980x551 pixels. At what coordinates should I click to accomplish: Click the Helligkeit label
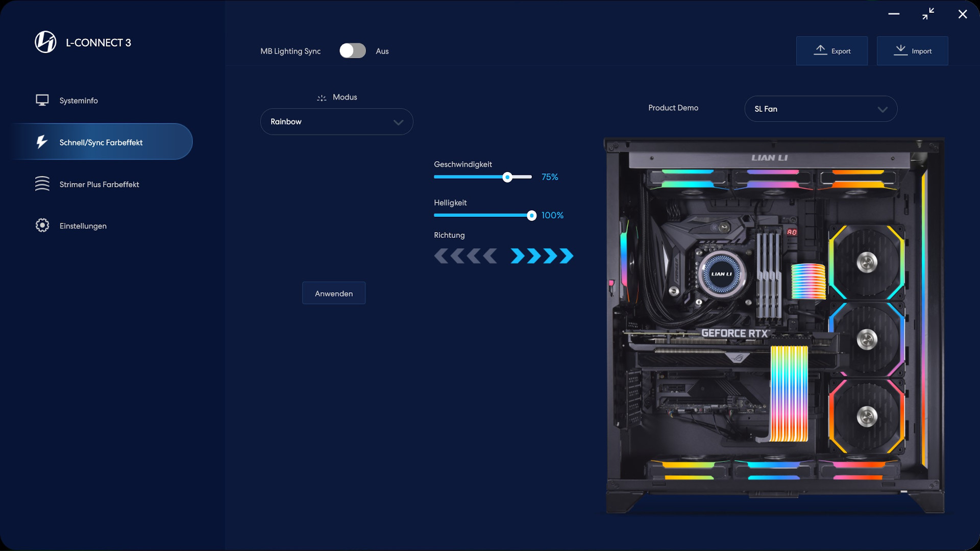coord(450,203)
